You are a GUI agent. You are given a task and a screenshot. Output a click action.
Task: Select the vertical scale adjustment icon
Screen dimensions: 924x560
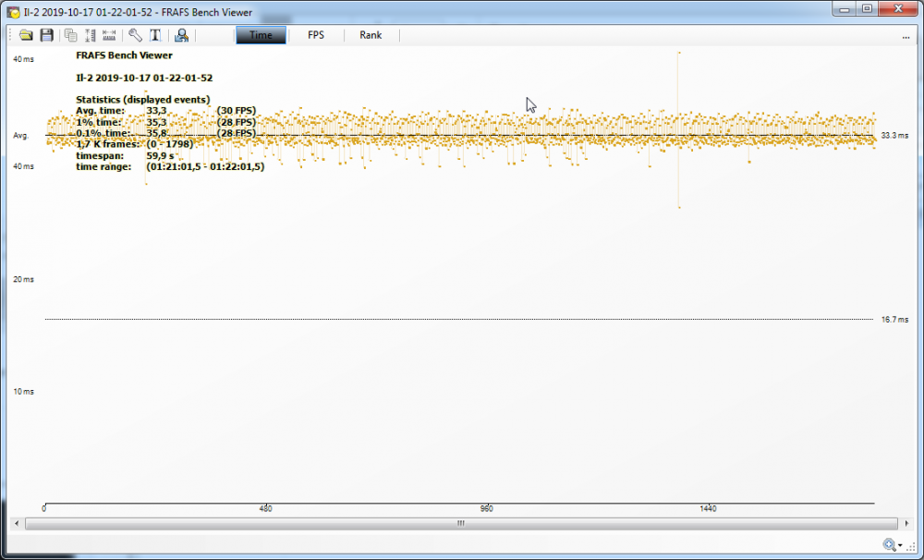90,35
